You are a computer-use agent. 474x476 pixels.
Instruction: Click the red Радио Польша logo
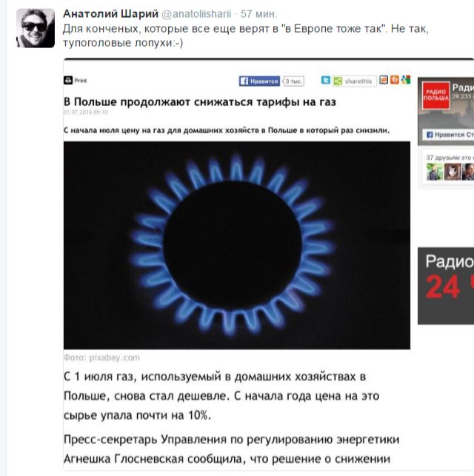[x=435, y=95]
